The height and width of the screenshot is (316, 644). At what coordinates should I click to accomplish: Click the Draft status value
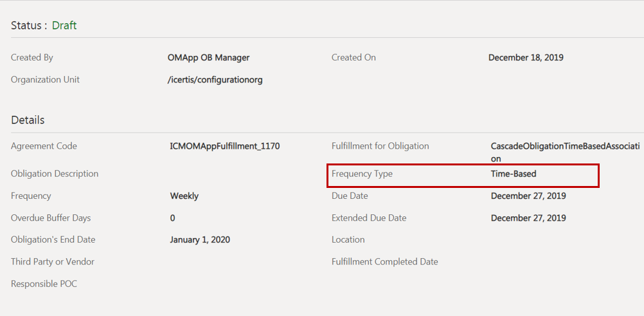tap(64, 26)
